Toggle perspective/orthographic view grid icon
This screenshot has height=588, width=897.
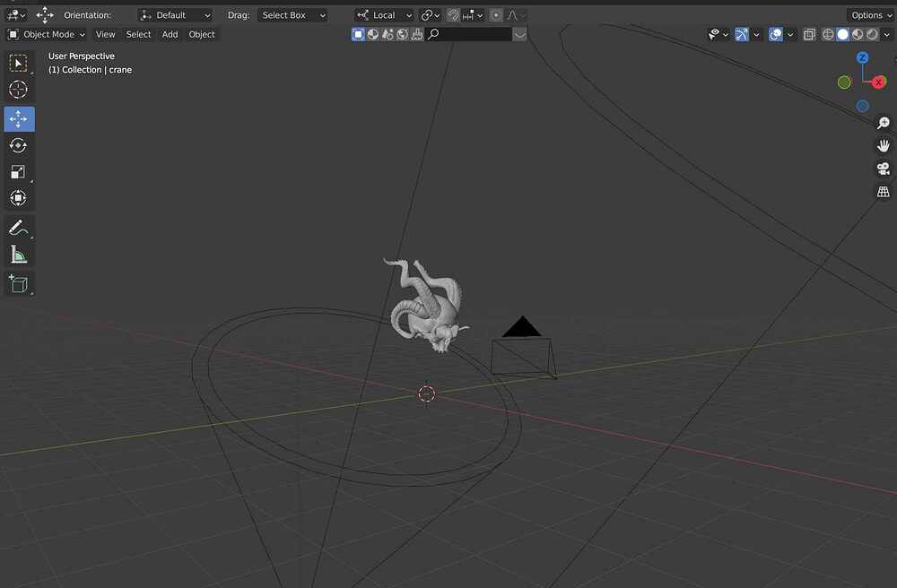point(884,192)
